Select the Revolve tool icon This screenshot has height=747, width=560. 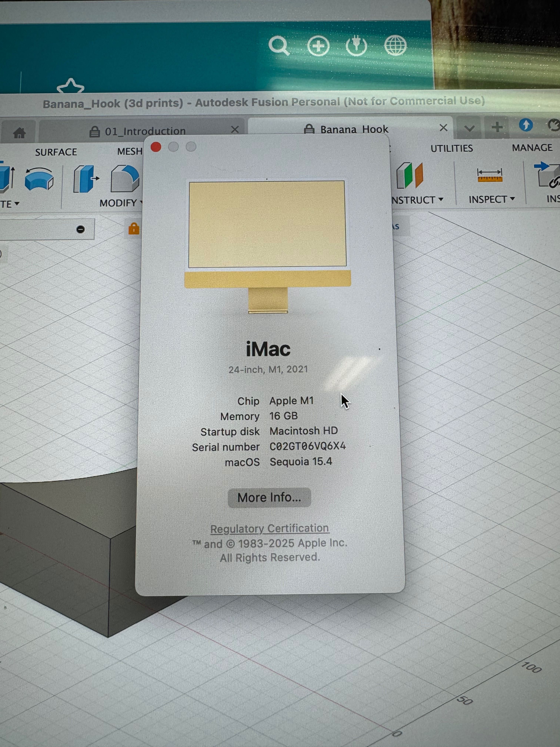pyautogui.click(x=39, y=179)
